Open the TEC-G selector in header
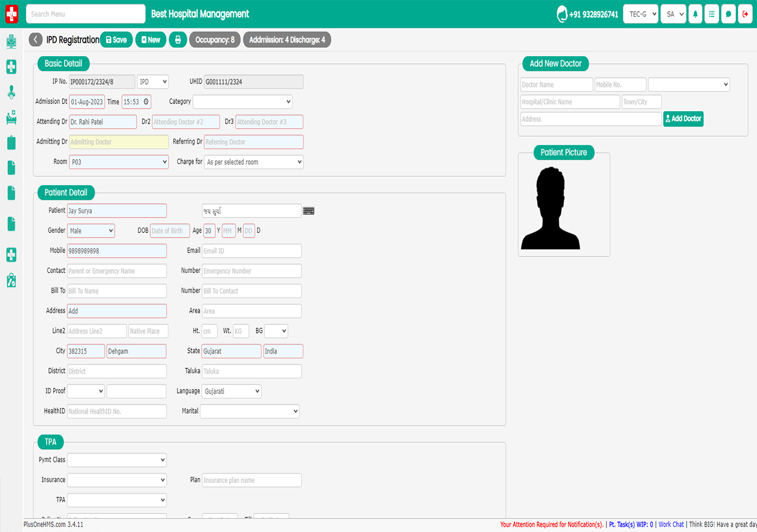The image size is (757, 532). point(640,14)
